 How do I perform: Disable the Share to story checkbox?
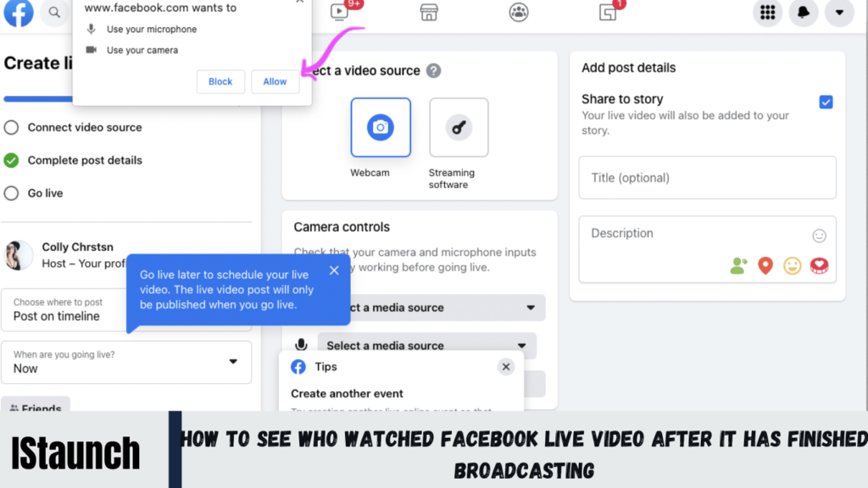coord(826,102)
